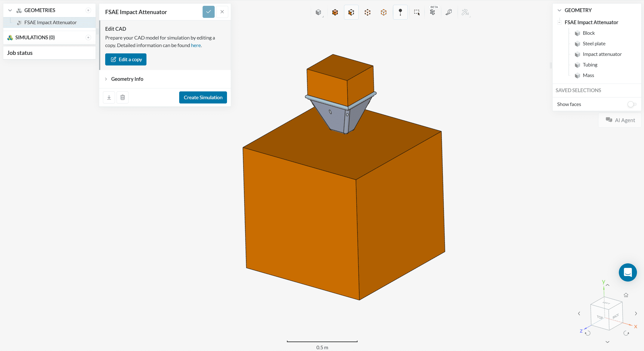Open the BETA mesh cube tool

[x=433, y=12]
